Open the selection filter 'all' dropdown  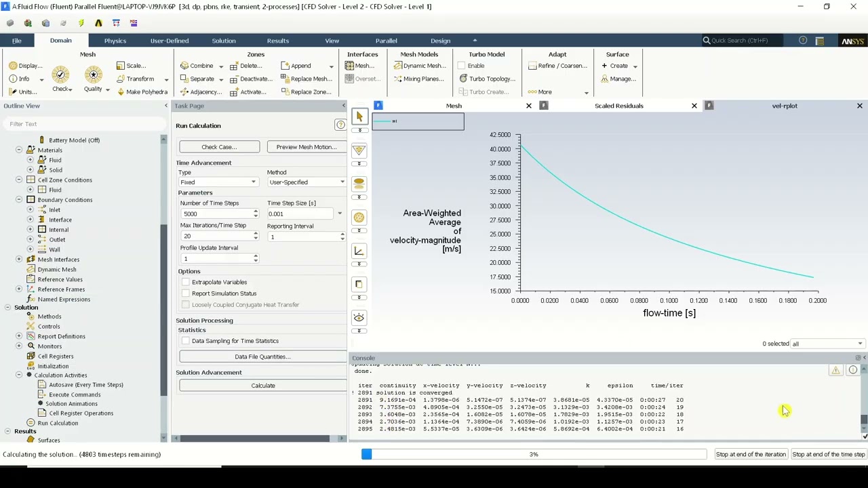click(x=827, y=344)
